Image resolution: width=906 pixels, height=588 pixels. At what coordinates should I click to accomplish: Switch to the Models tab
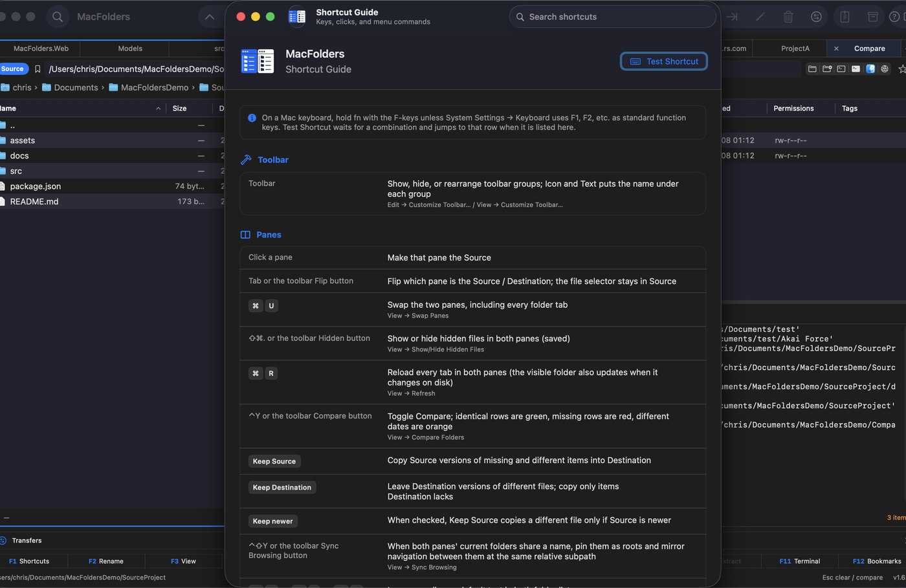[130, 49]
